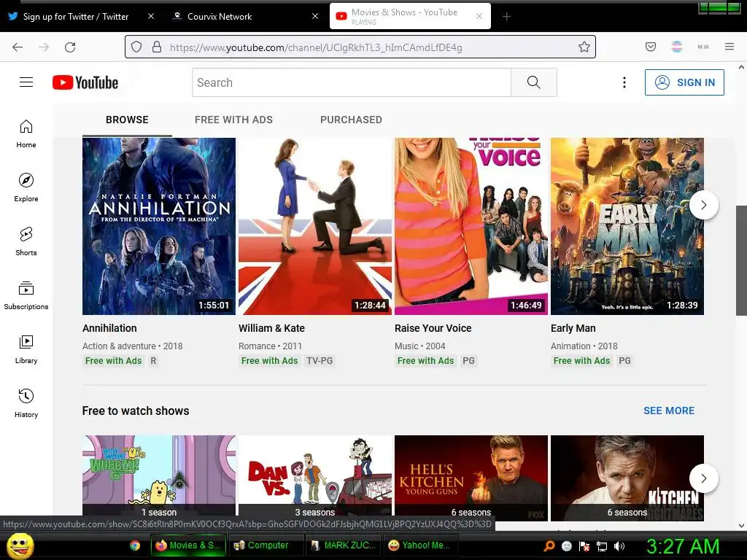Click the flag notification tray icon

[584, 546]
